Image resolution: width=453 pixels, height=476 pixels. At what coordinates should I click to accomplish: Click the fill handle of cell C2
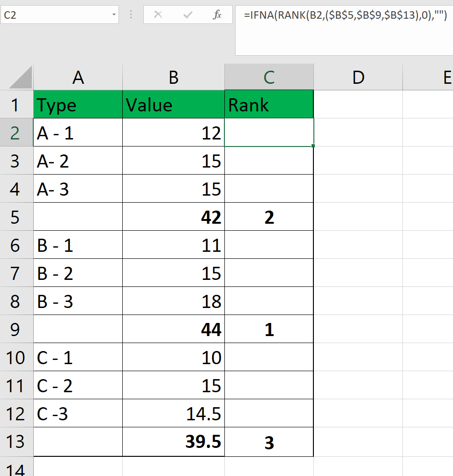click(x=313, y=146)
